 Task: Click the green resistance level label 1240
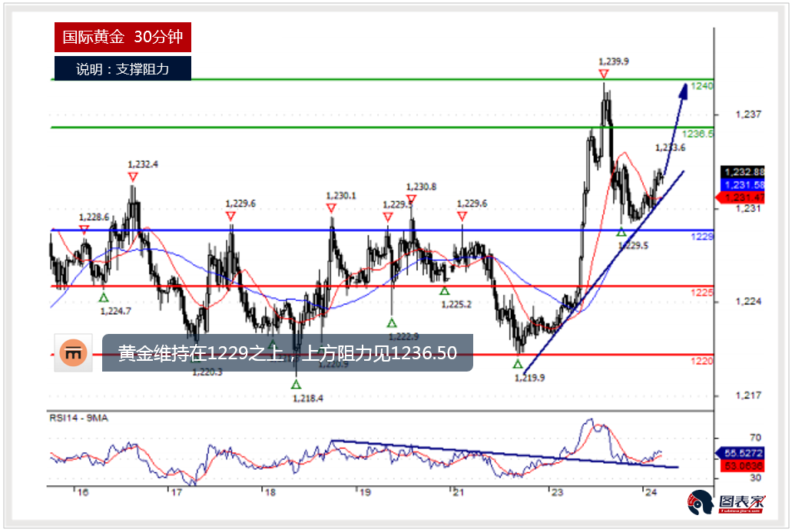point(701,86)
